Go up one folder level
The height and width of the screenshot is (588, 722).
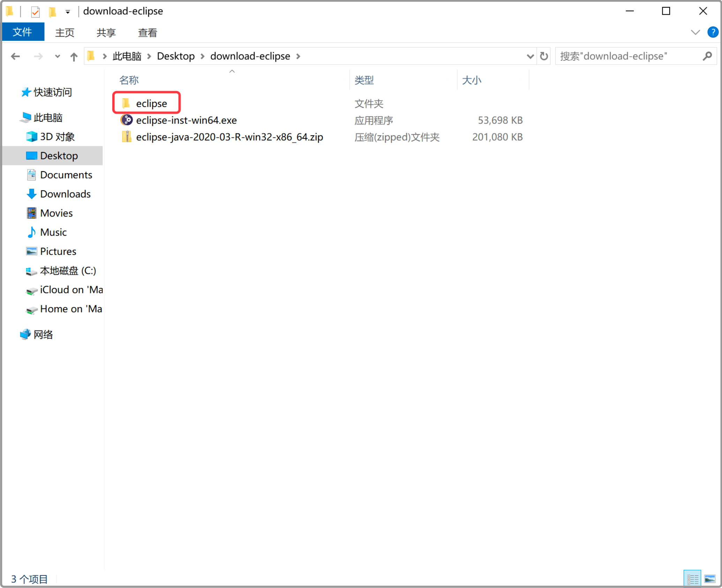(x=74, y=56)
